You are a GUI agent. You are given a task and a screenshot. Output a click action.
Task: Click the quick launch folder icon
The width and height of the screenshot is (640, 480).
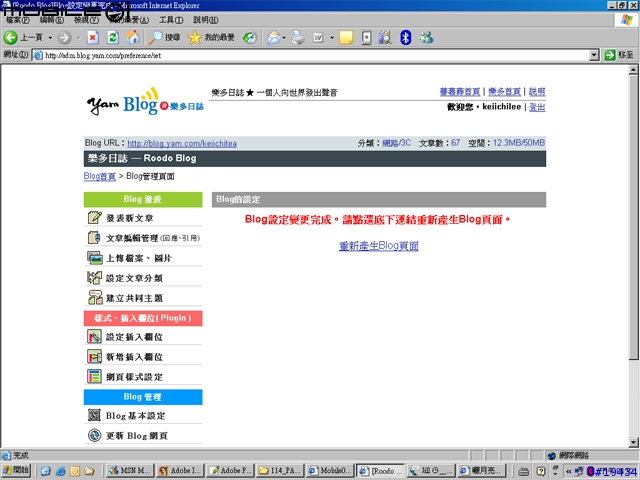pos(89,471)
